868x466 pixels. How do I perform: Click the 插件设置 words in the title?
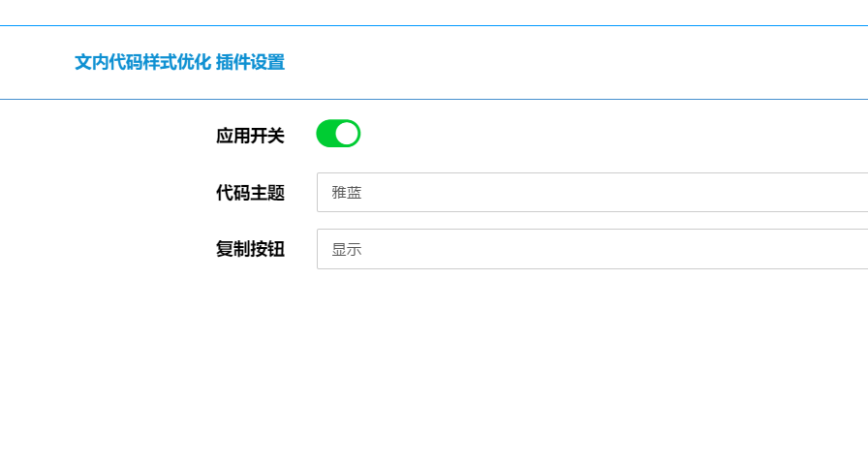[250, 62]
